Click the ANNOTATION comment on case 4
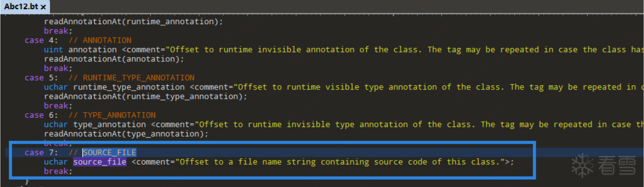Viewport: 644px width, 187px height. (x=107, y=40)
